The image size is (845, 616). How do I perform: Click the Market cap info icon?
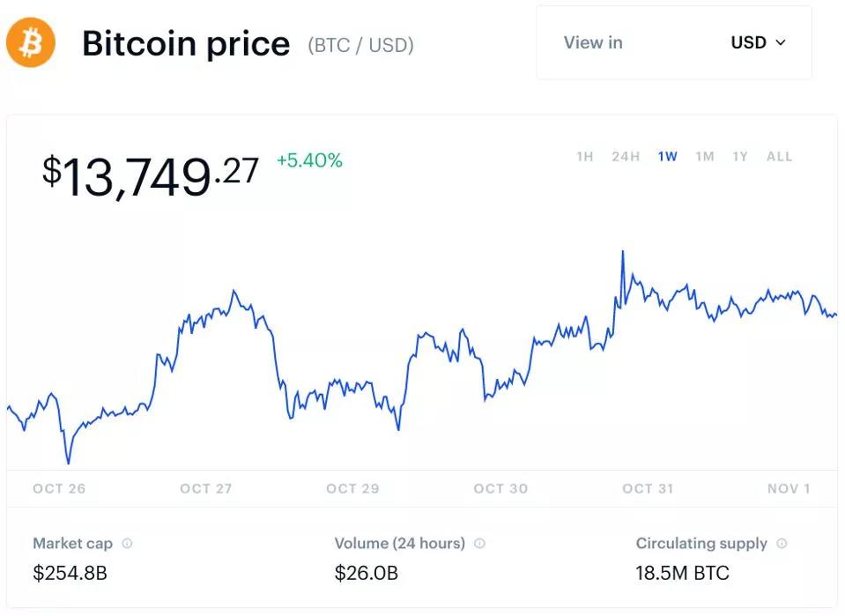click(x=127, y=544)
